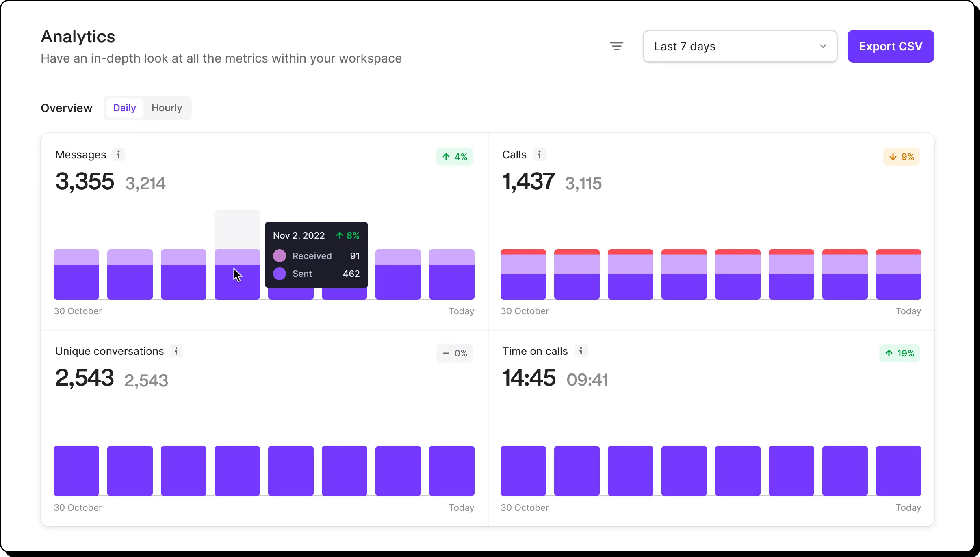This screenshot has width=980, height=557.
Task: Click the Messages 4% increase badge
Action: coord(455,157)
